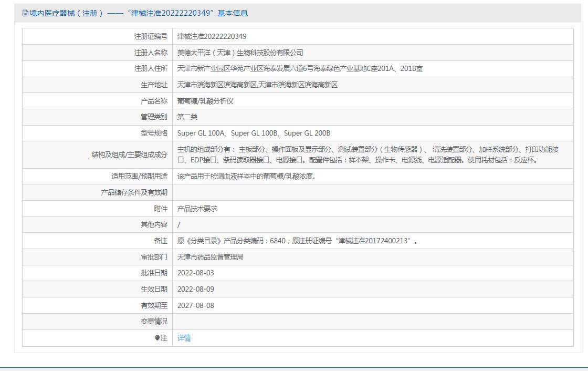Viewport: 588px width, 371px height.
Task: Click the expiry date 2027-08-08
Action: click(195, 305)
